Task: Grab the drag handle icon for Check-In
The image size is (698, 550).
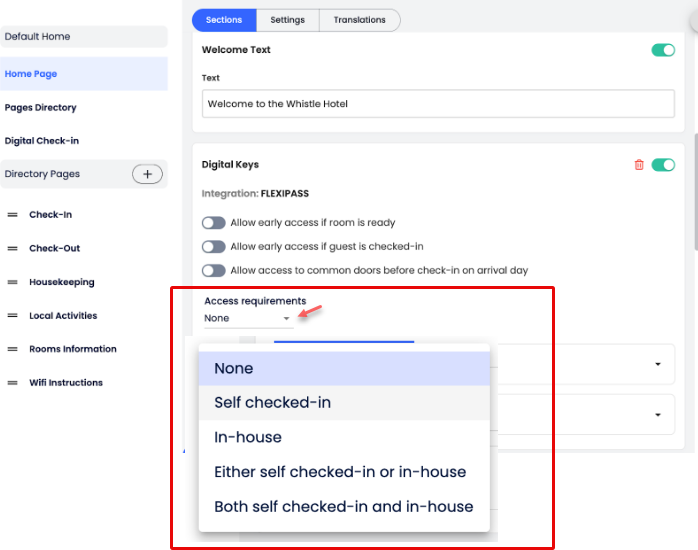Action: [x=13, y=215]
